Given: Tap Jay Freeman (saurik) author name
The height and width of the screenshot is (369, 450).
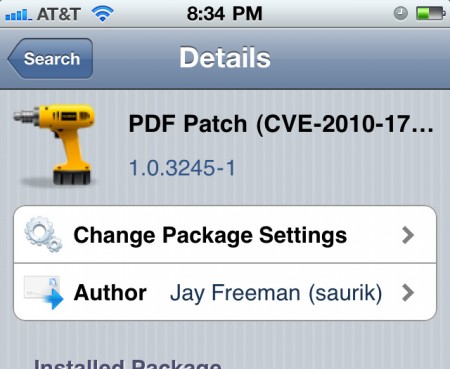Looking at the screenshot, I should point(276,293).
